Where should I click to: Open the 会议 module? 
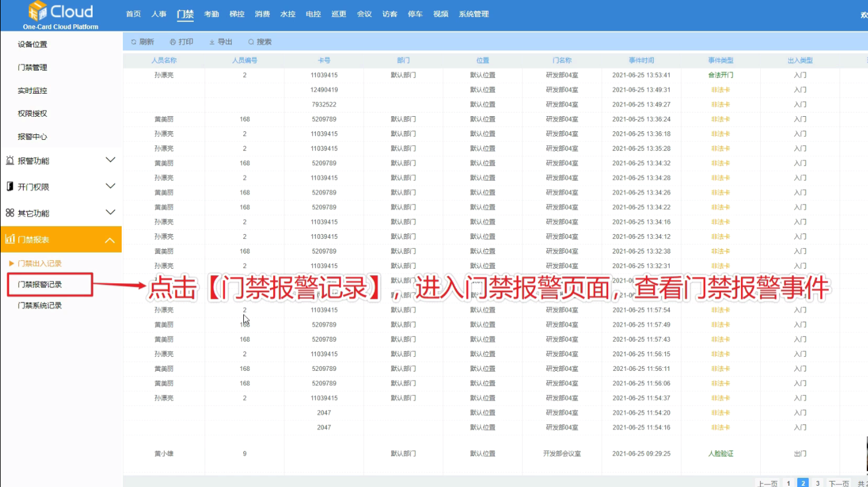point(364,14)
